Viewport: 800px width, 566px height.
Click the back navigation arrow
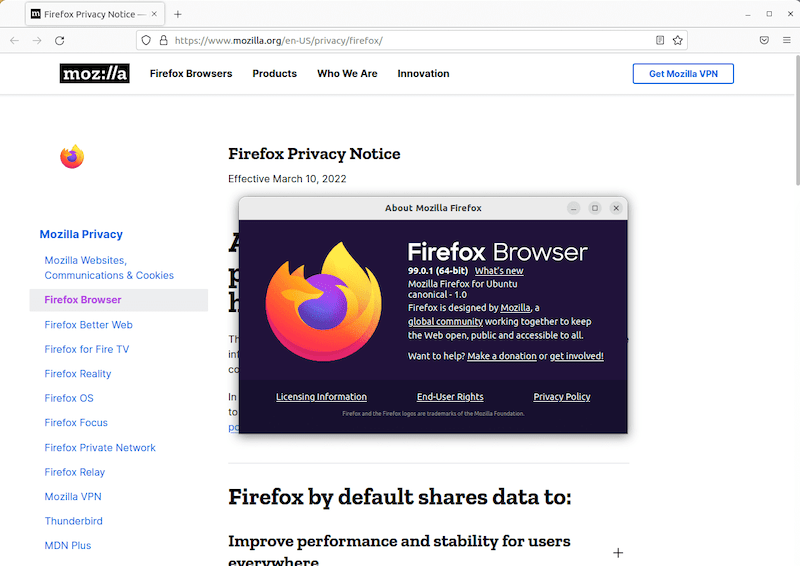14,40
